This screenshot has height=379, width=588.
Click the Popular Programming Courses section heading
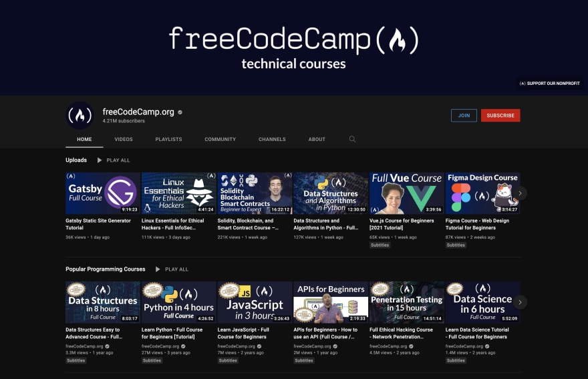pos(106,269)
